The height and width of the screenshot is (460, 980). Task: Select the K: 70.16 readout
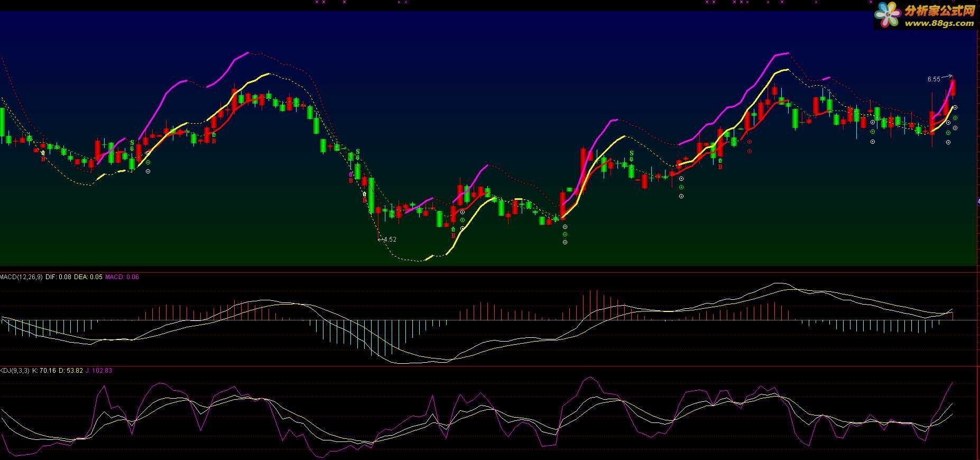click(44, 371)
